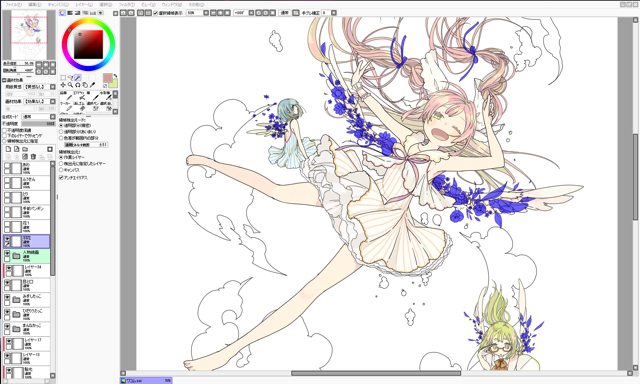This screenshot has width=640, height=384.
Task: Click the rectangular selection tool
Action: (x=63, y=78)
